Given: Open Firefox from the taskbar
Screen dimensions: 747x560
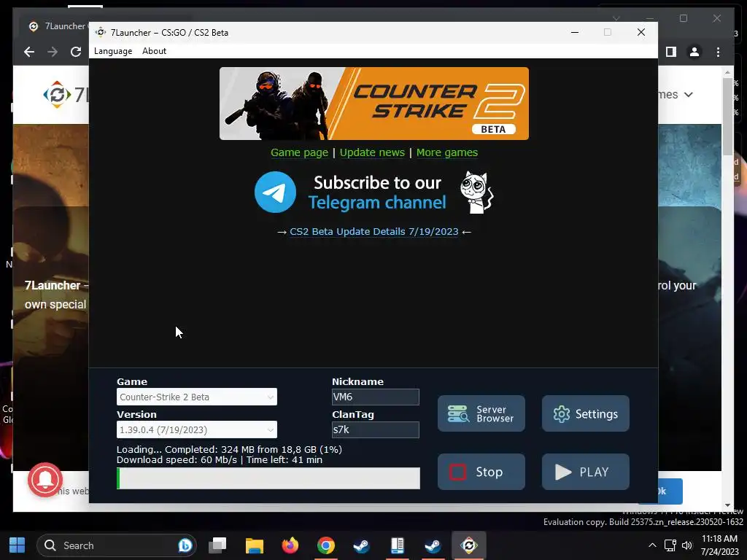Looking at the screenshot, I should click(290, 545).
